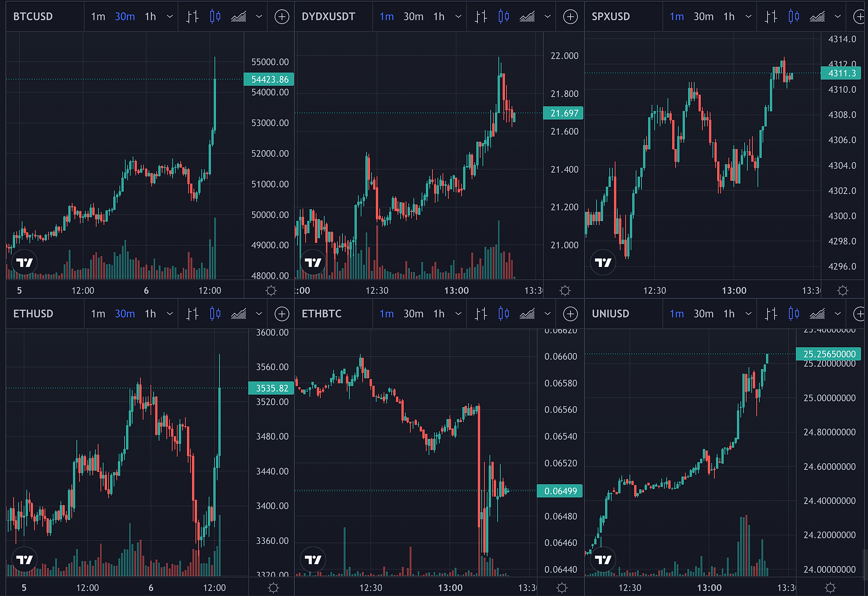Switch BTCUSD chart to 1h interval
The image size is (868, 596).
[x=150, y=17]
